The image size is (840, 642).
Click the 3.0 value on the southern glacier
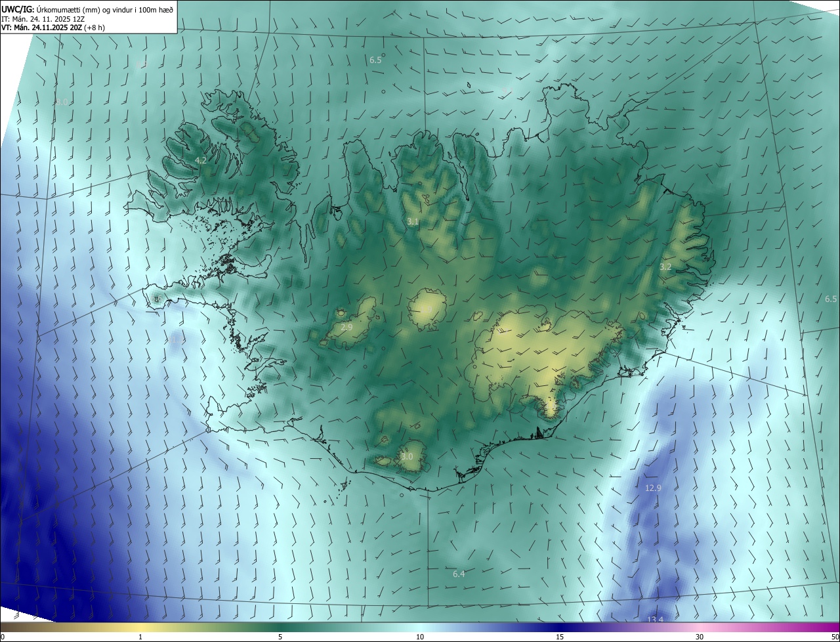tap(407, 456)
